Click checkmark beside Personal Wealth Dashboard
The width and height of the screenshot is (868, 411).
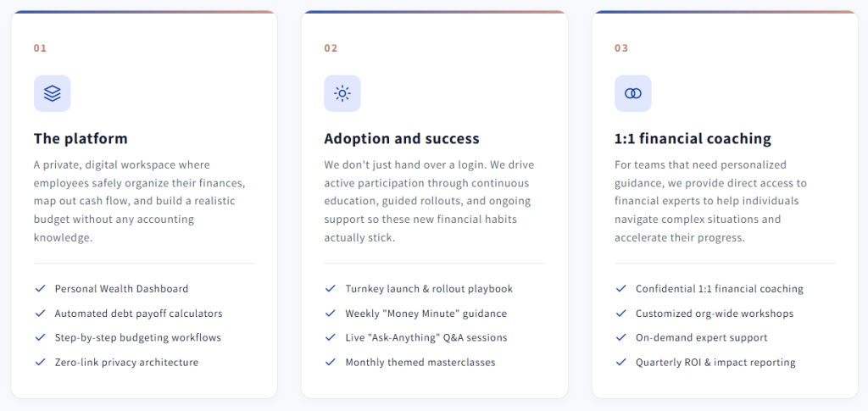click(x=40, y=289)
